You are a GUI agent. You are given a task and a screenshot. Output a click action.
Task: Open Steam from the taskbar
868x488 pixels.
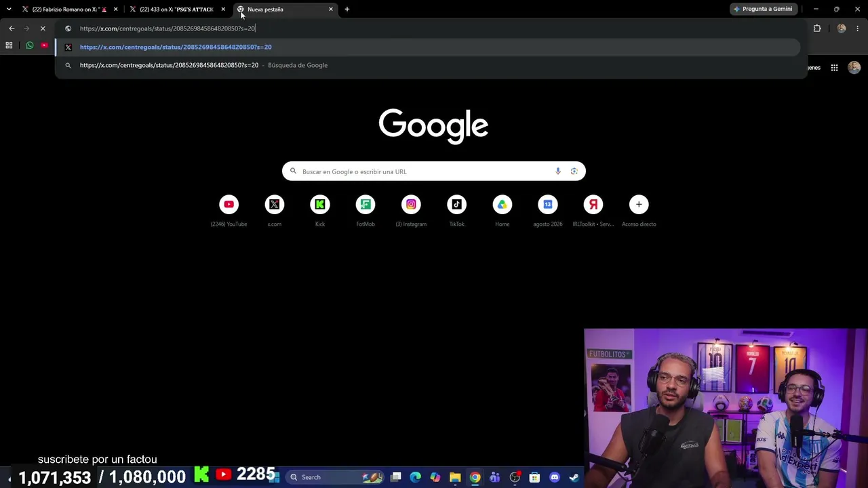click(574, 477)
